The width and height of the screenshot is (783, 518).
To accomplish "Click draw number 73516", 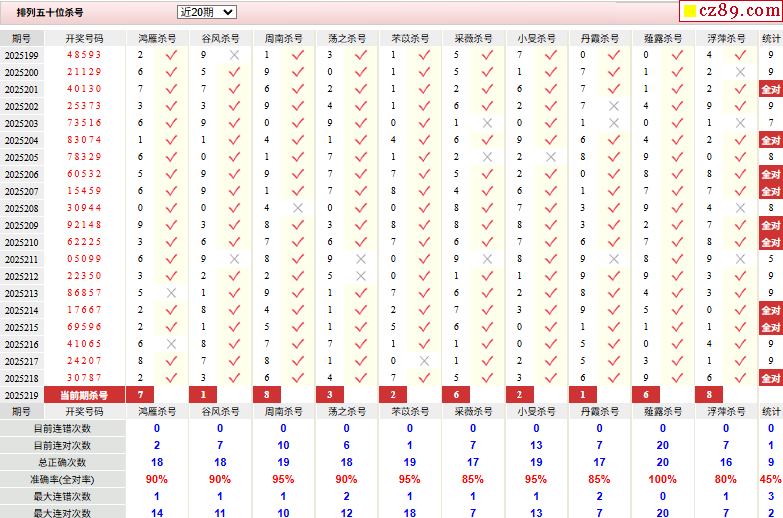I will [84, 123].
